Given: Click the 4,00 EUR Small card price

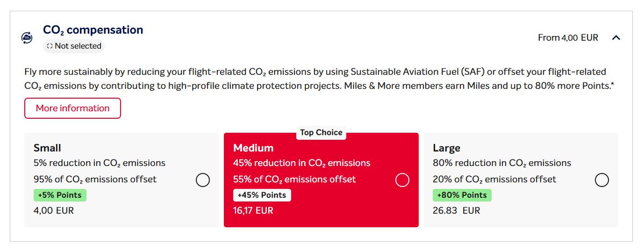Looking at the screenshot, I should click(x=54, y=210).
